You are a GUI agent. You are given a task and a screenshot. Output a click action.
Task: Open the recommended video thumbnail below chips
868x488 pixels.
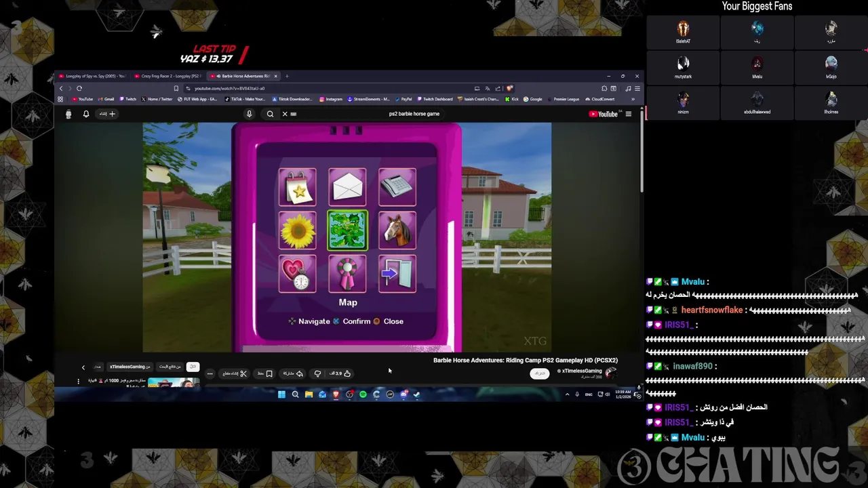[174, 383]
